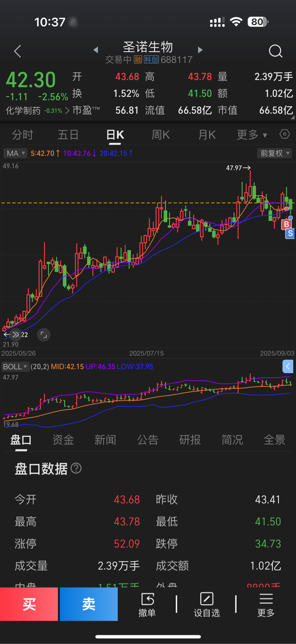This screenshot has width=296, height=644.
Task: Switch to 五日 chart tab
Action: (x=68, y=135)
